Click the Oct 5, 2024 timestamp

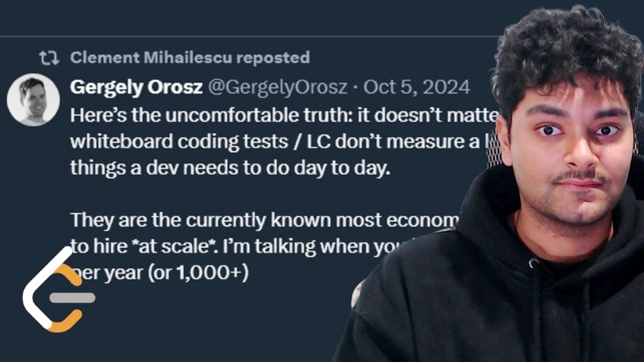pyautogui.click(x=417, y=87)
